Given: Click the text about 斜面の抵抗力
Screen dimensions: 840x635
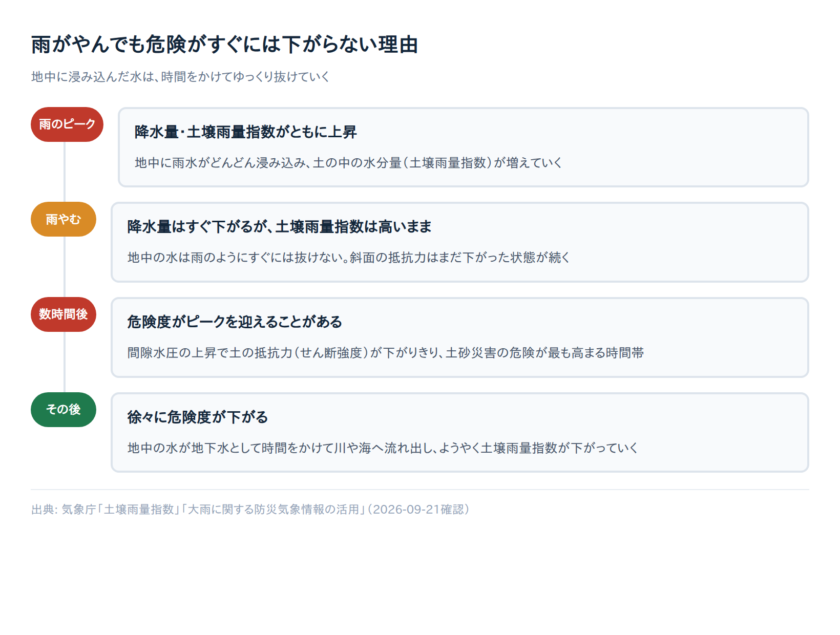Looking at the screenshot, I should pyautogui.click(x=349, y=257).
